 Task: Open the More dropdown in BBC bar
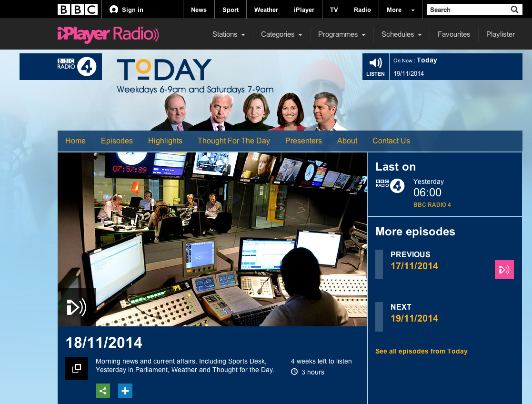coord(401,10)
